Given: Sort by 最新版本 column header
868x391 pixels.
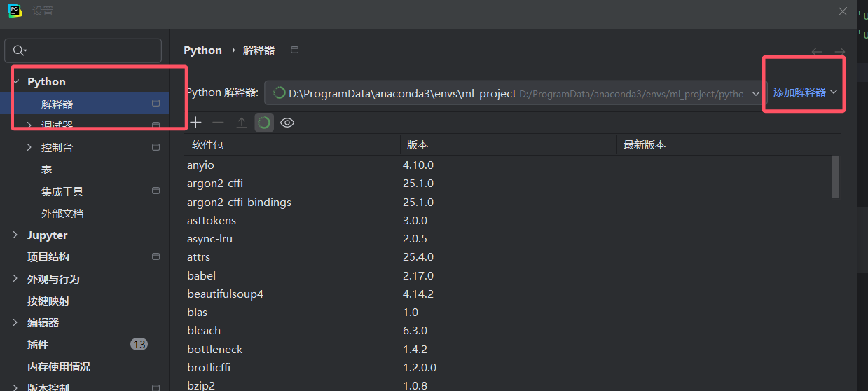Looking at the screenshot, I should [728, 145].
